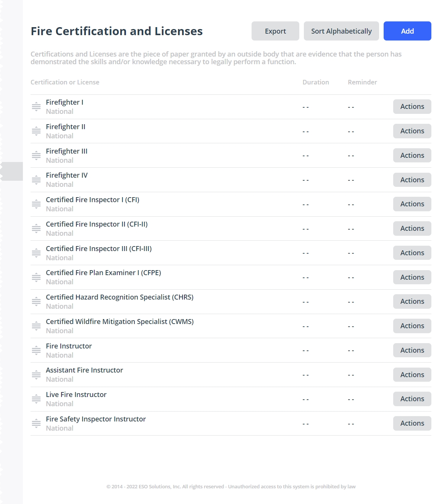
Task: Open Actions for Certified Wildfire Mitigation Specialist
Action: pos(412,326)
